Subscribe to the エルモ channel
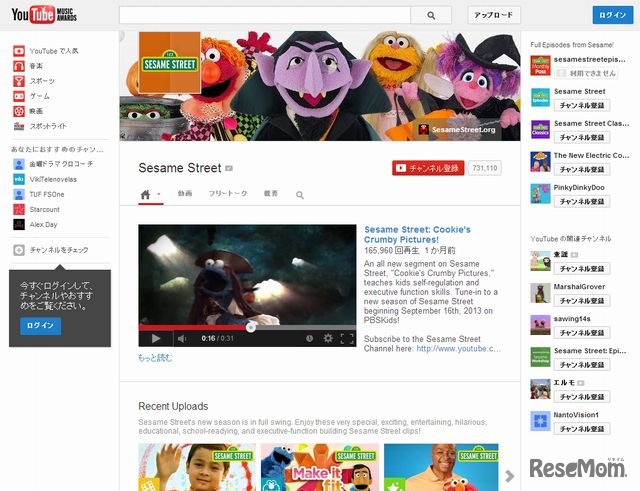Screen dimensions: 640x491 click(582, 397)
